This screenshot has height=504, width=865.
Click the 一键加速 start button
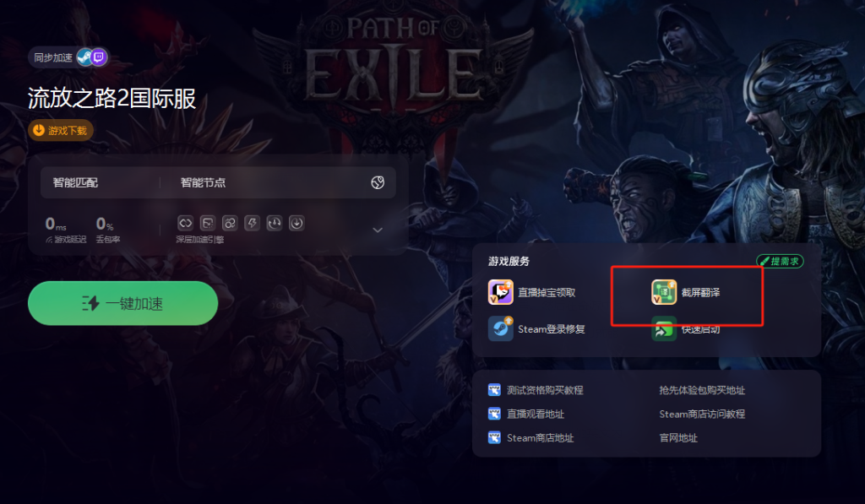click(123, 303)
